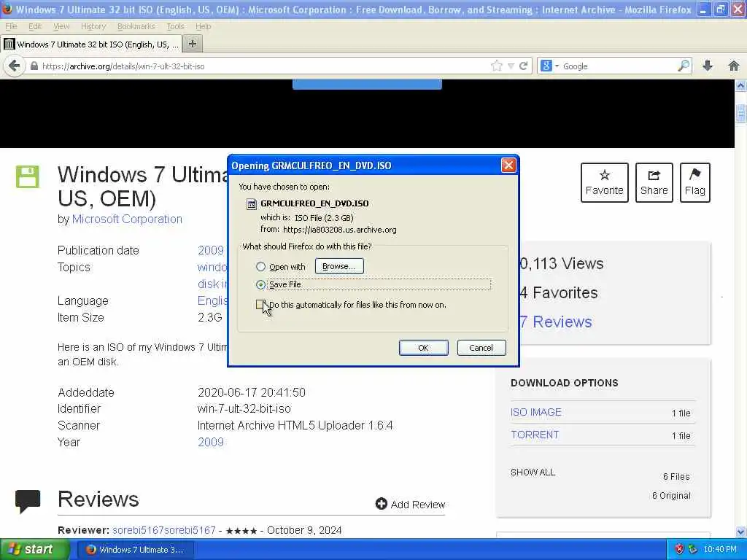
Task: Open the View menu
Action: (61, 26)
